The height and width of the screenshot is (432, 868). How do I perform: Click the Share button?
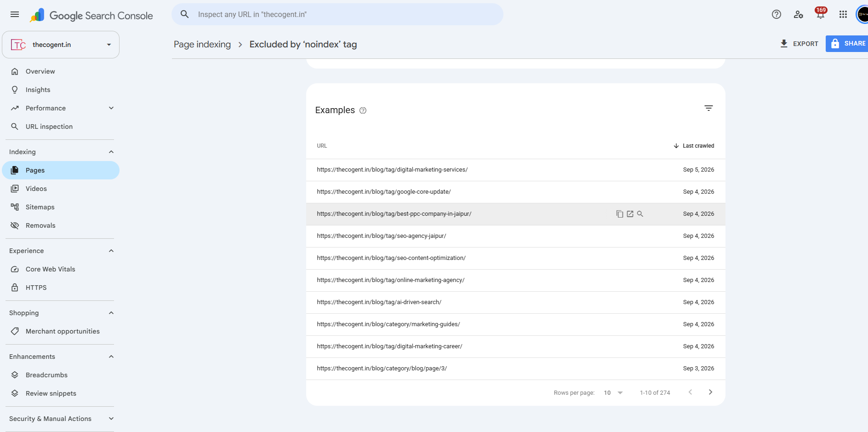pyautogui.click(x=847, y=44)
